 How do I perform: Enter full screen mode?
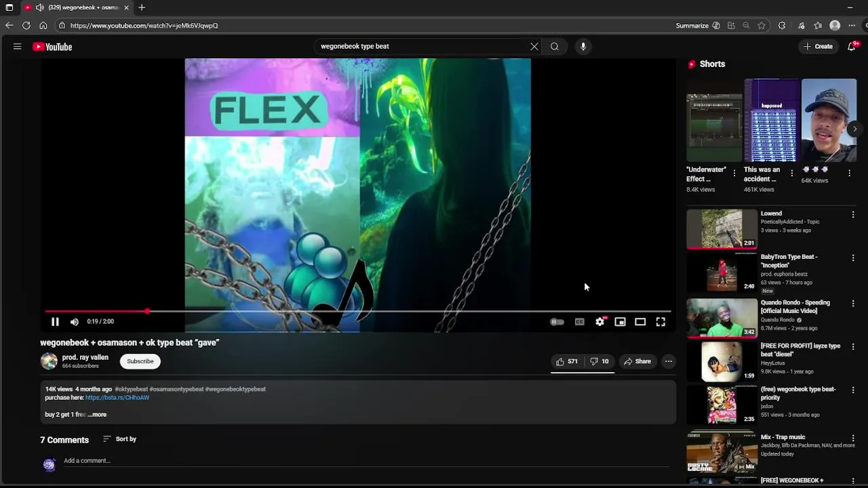[x=660, y=322]
